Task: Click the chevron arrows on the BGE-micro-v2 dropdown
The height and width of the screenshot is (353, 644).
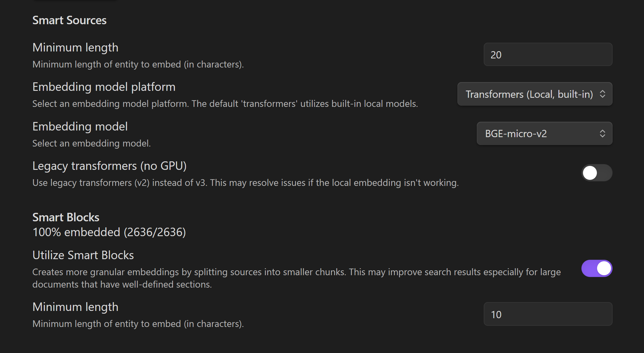Action: (x=602, y=134)
